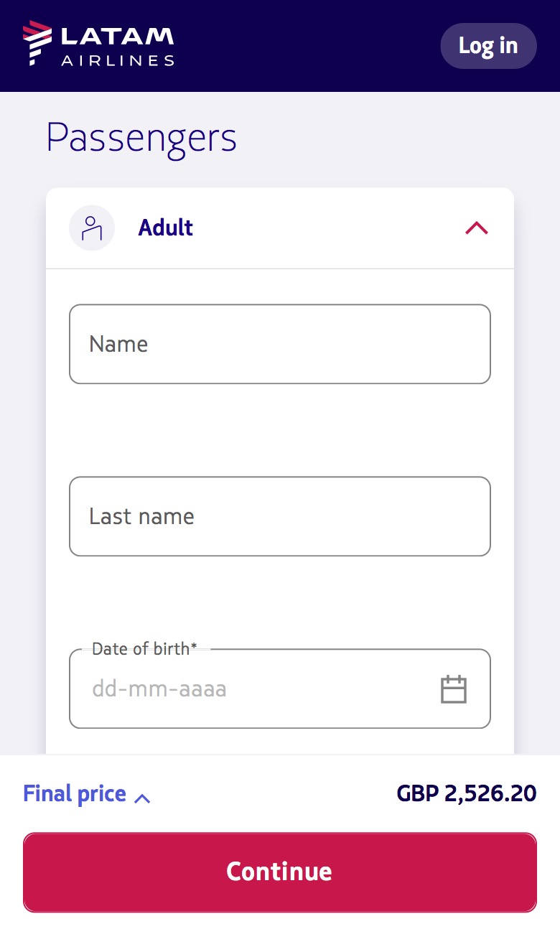This screenshot has height=952, width=560.
Task: Collapse the Adult section with the red chevron
Action: [477, 228]
